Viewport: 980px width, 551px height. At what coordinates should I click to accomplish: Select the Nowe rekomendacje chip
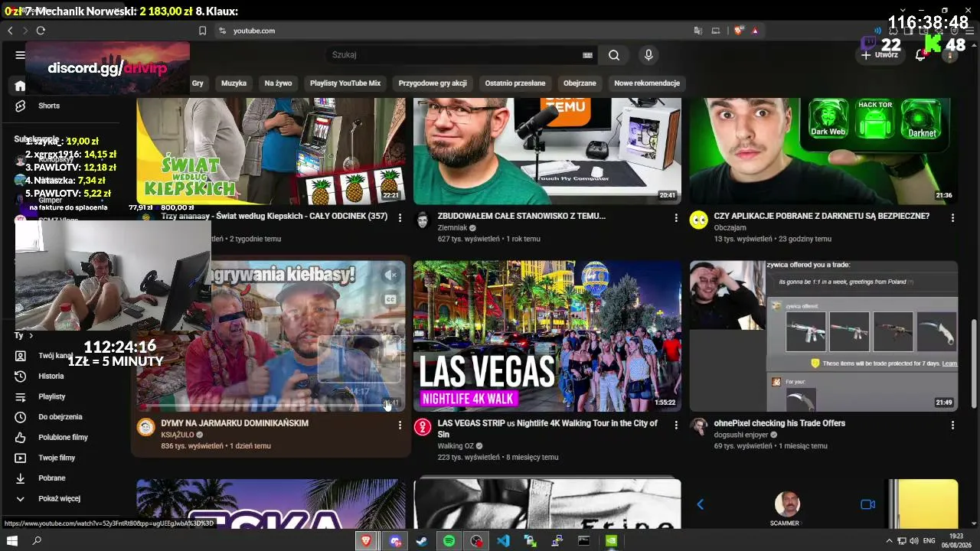tap(647, 83)
